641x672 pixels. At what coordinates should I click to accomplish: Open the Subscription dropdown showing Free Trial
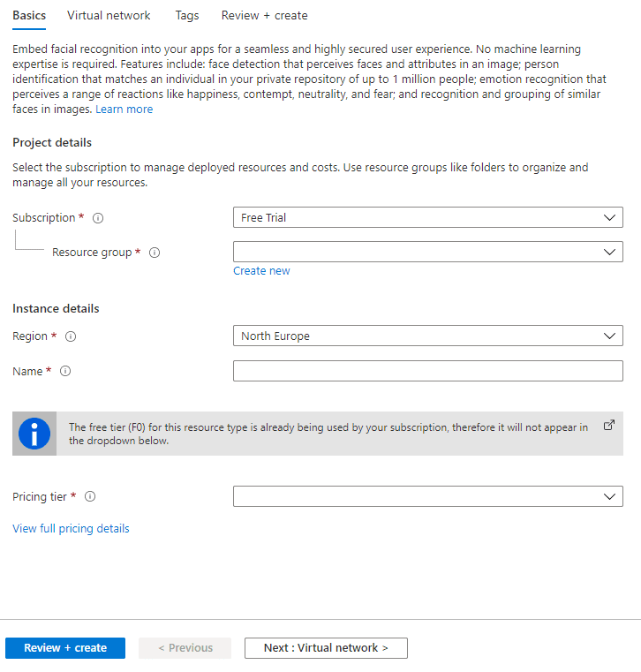(x=427, y=217)
